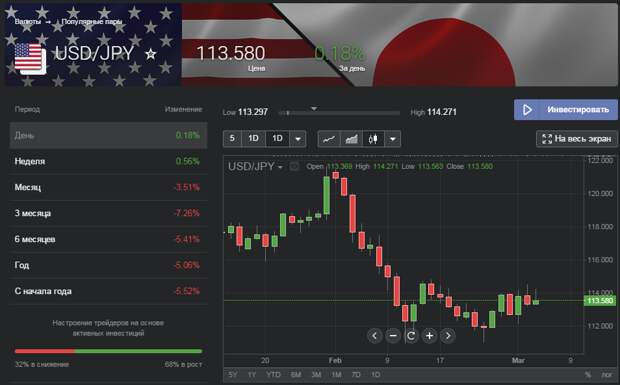Switch to area chart type icon
Viewport: 620px width, 385px height.
pos(352,139)
